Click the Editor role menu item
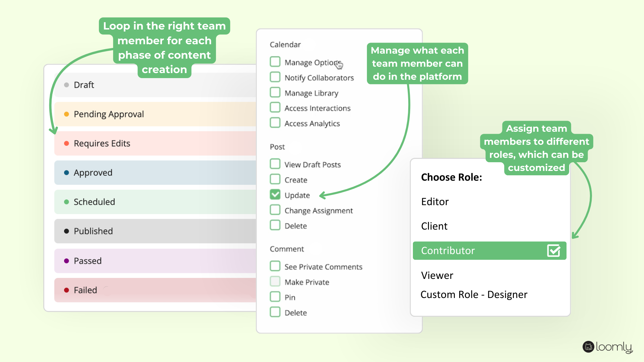Viewport: 644px width, 362px height. pyautogui.click(x=435, y=201)
